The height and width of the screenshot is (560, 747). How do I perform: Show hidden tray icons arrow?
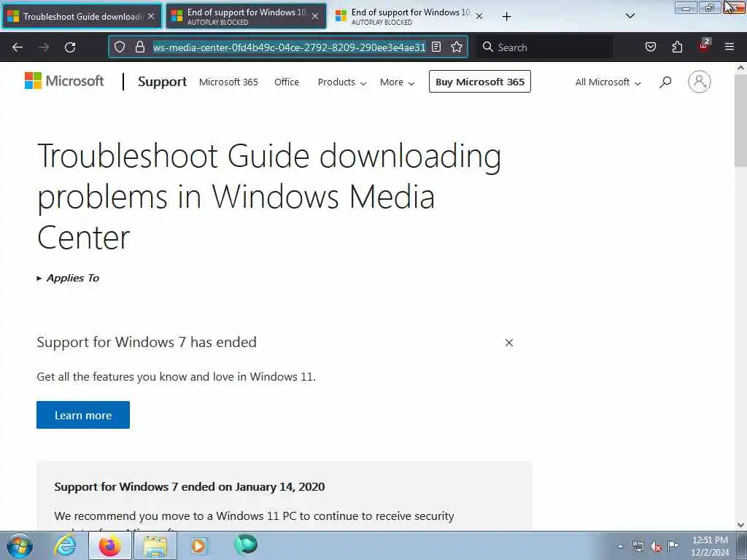[x=620, y=546]
